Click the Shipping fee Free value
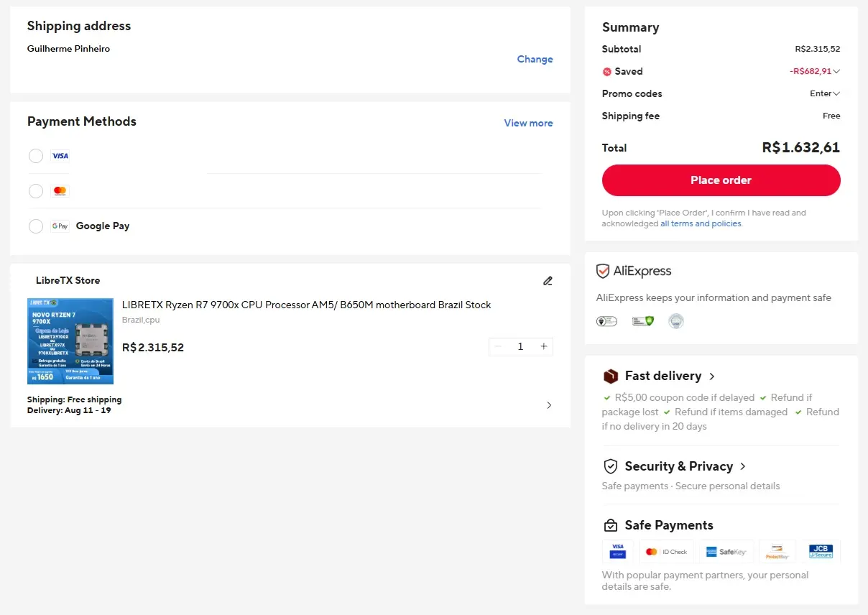The image size is (868, 615). pyautogui.click(x=831, y=116)
